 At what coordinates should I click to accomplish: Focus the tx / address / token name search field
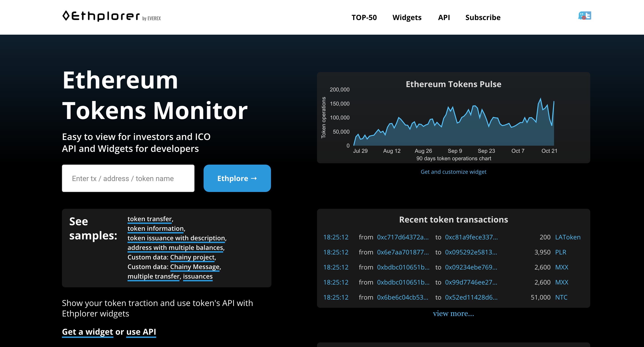(x=128, y=178)
